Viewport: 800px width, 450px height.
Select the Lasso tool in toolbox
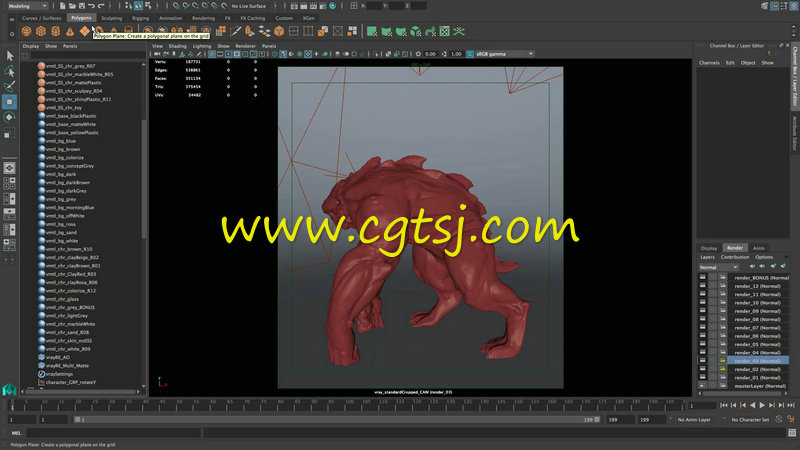pos(9,71)
